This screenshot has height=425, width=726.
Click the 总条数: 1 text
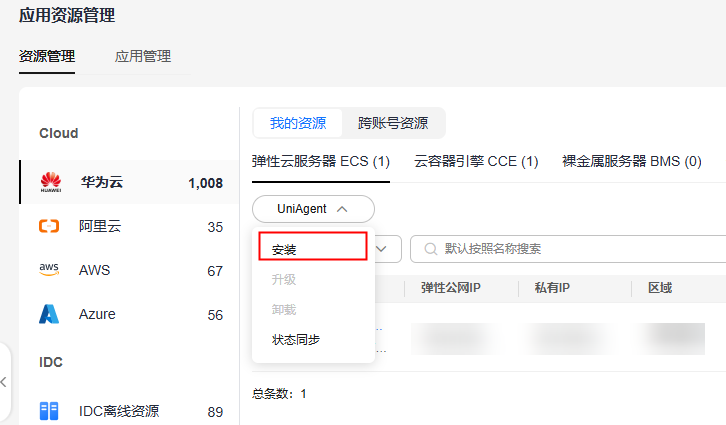click(279, 394)
